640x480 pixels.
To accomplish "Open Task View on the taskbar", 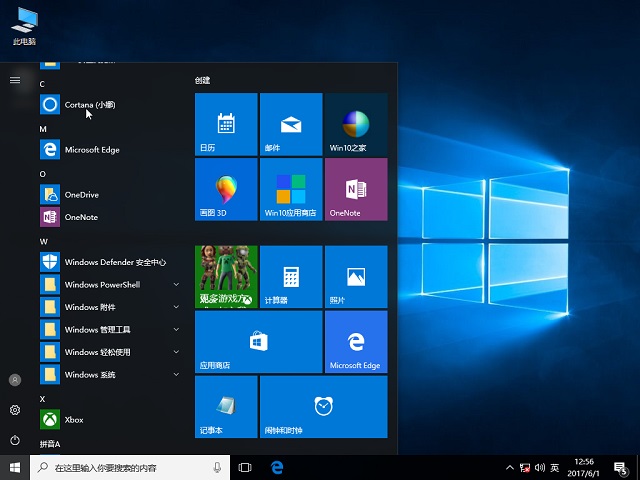I will coord(245,467).
